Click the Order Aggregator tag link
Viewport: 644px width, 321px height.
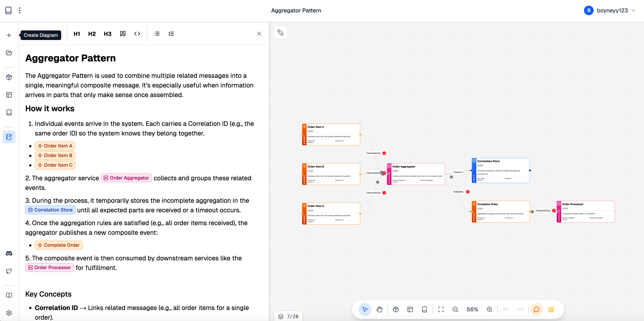[126, 178]
